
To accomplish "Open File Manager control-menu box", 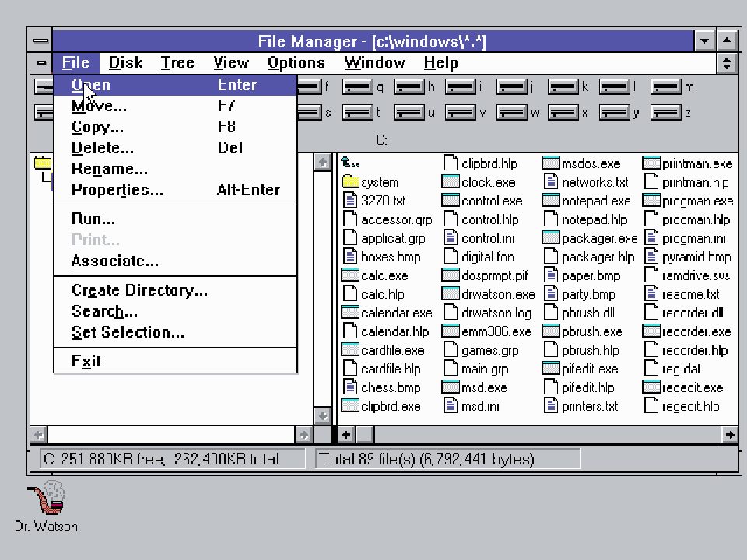I will tap(40, 40).
